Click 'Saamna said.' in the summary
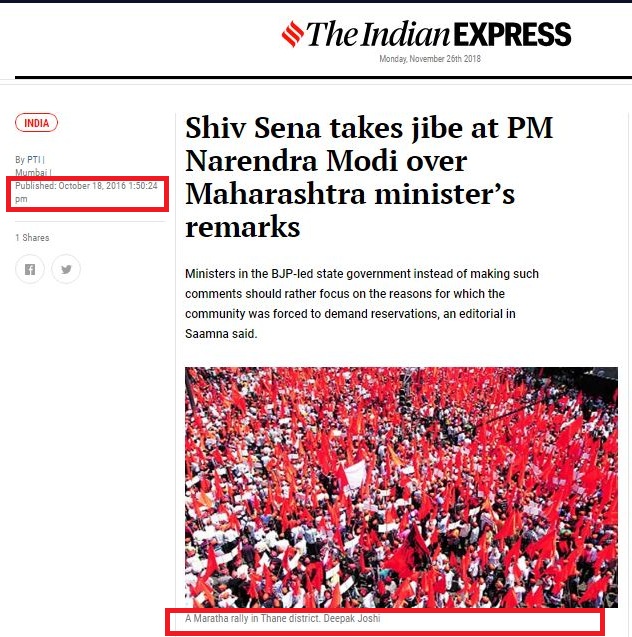This screenshot has height=637, width=632. pyautogui.click(x=221, y=334)
